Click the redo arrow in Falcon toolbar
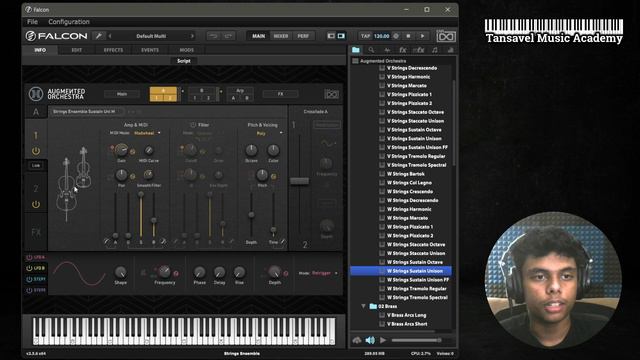640x360 pixels. (228, 36)
